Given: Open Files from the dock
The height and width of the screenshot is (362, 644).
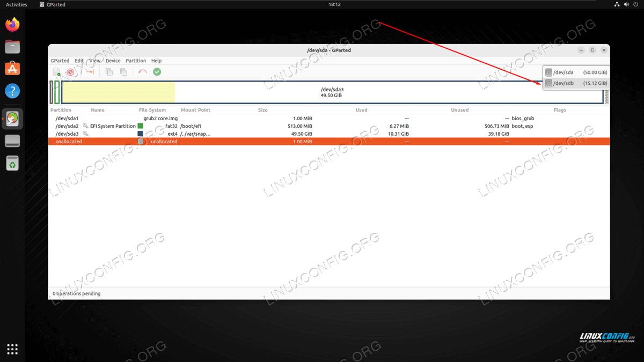Looking at the screenshot, I should (12, 47).
